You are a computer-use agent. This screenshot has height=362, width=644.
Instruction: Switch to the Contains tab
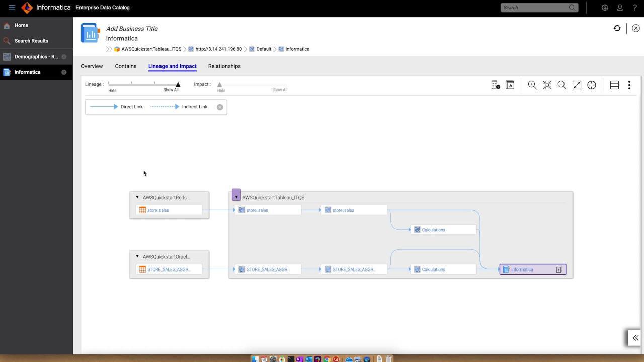pos(126,66)
